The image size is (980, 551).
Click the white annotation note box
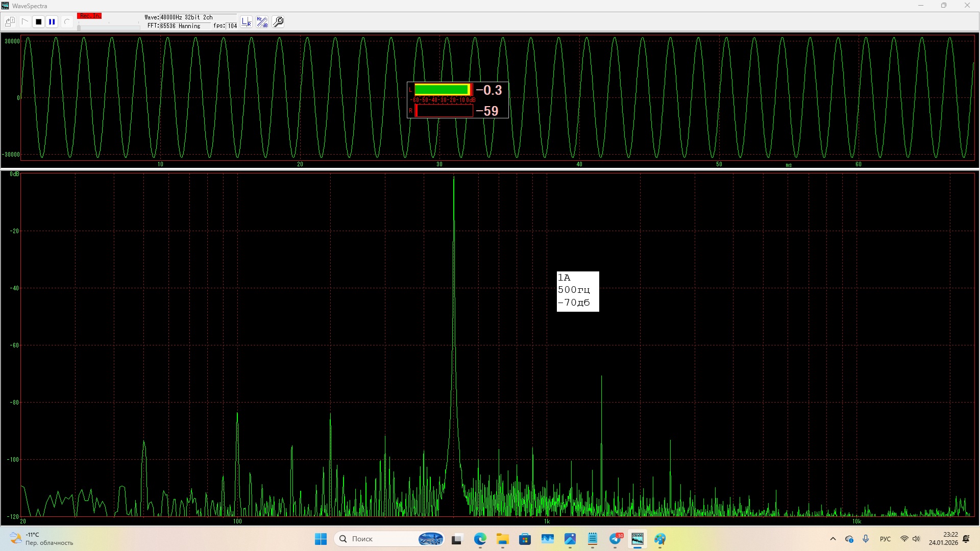577,291
